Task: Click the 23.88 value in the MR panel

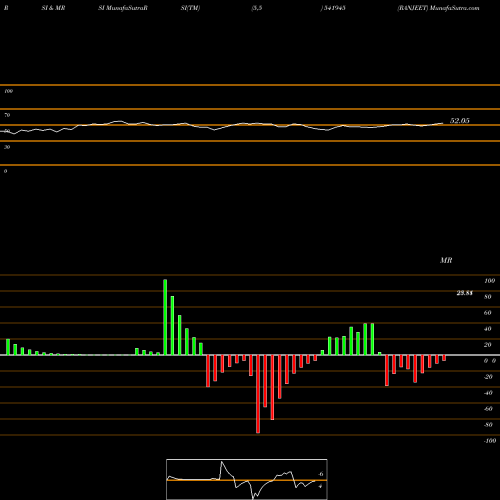Action: [x=465, y=293]
